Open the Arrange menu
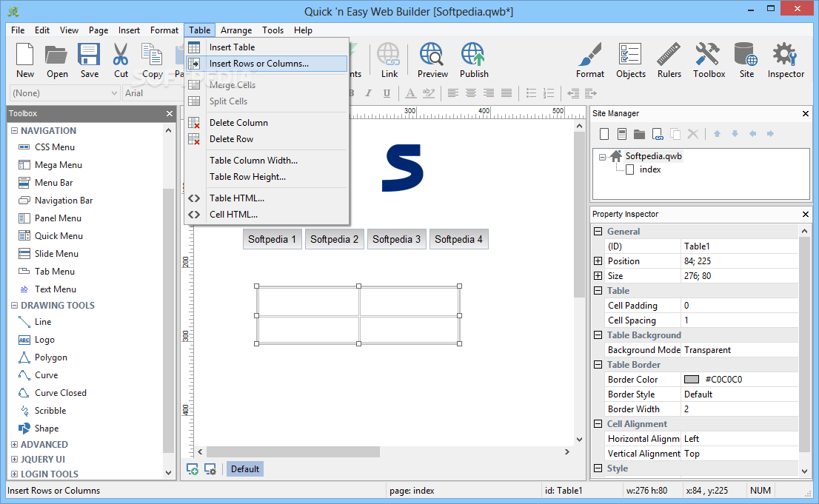The height and width of the screenshot is (504, 819). (236, 30)
